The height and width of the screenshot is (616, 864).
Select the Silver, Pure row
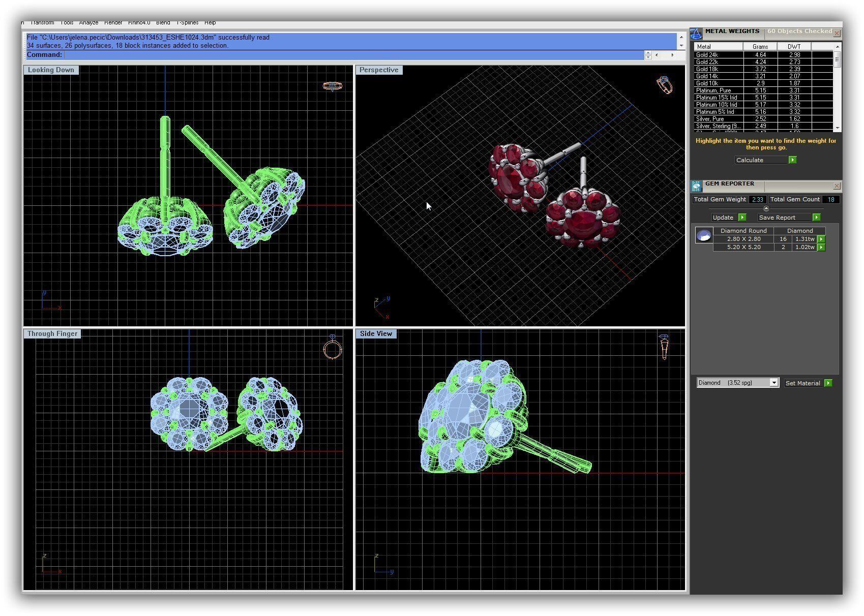pos(764,118)
